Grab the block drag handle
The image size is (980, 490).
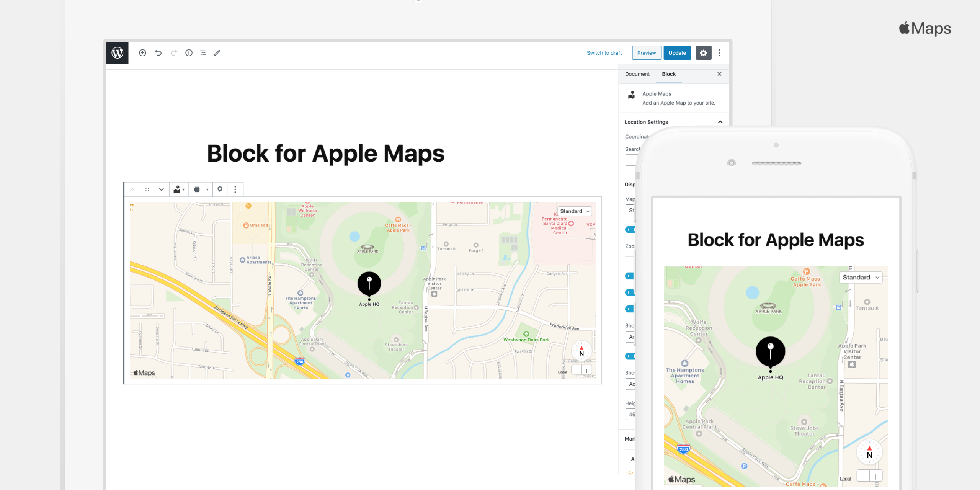147,189
